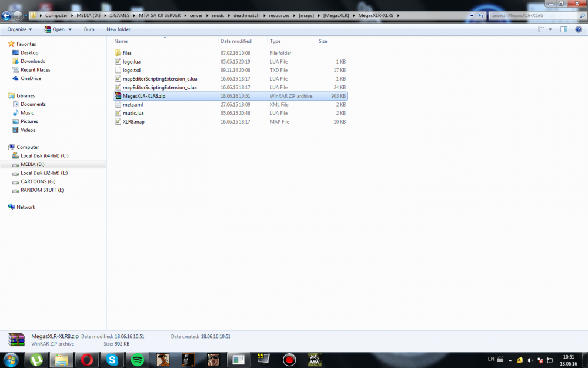Screen dimensions: 588x368
Task: Click the Change your view icon
Action: (x=541, y=29)
